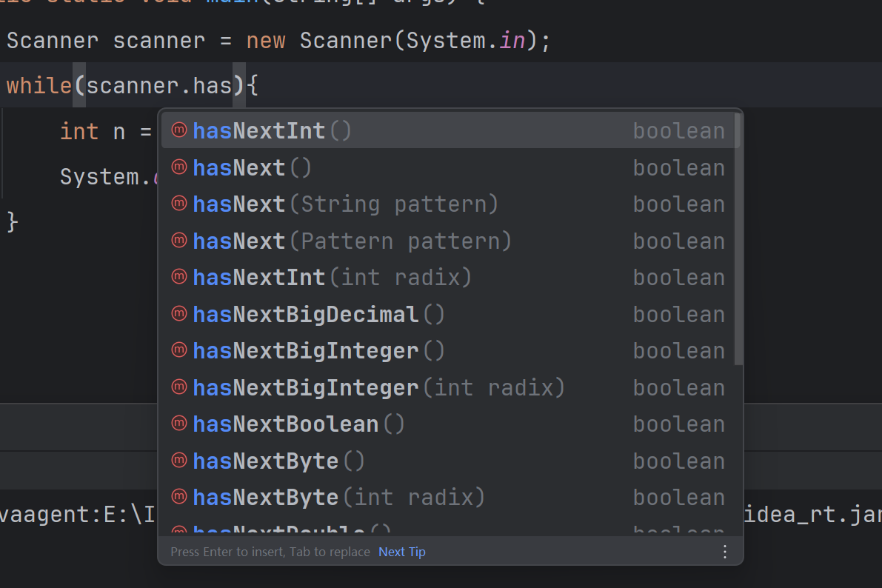Viewport: 882px width, 588px height.
Task: Click method icon beside hasNextInt()
Action: [179, 130]
